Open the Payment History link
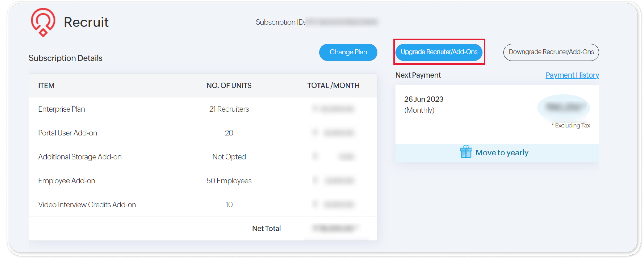644x259 pixels. [x=572, y=75]
